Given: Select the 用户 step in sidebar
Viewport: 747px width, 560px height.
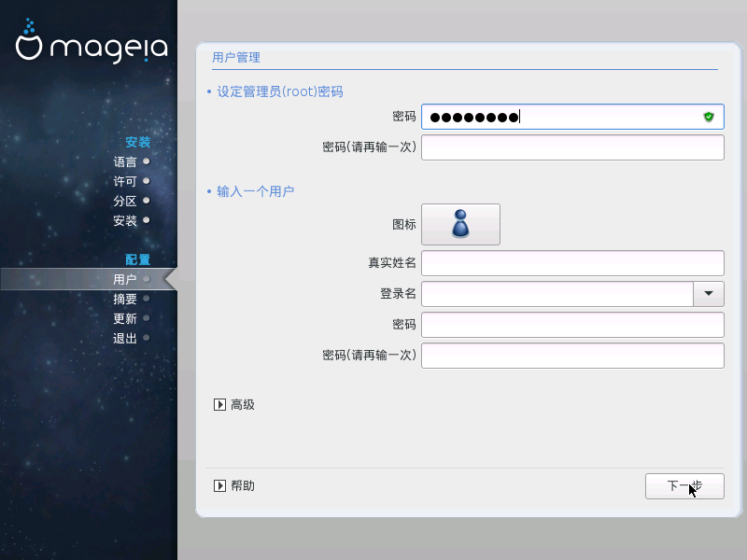Looking at the screenshot, I should coord(125,279).
